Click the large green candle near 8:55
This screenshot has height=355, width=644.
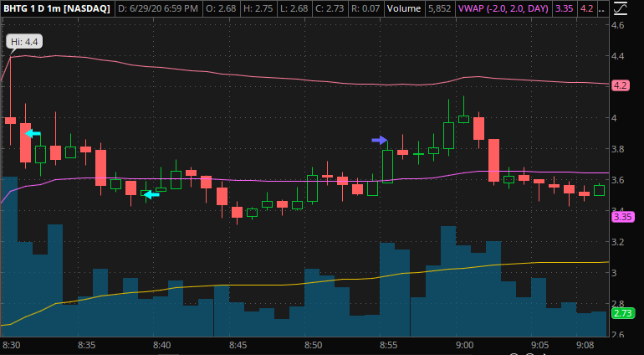pyautogui.click(x=387, y=166)
